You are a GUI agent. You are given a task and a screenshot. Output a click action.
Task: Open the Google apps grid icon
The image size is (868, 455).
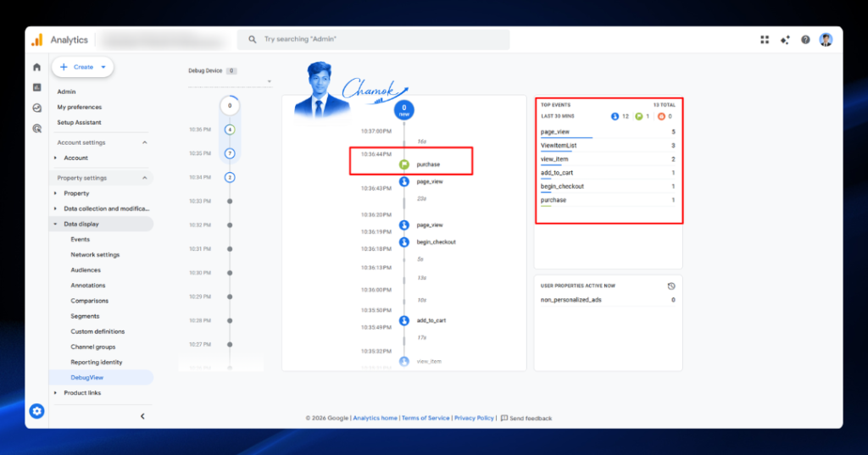765,40
